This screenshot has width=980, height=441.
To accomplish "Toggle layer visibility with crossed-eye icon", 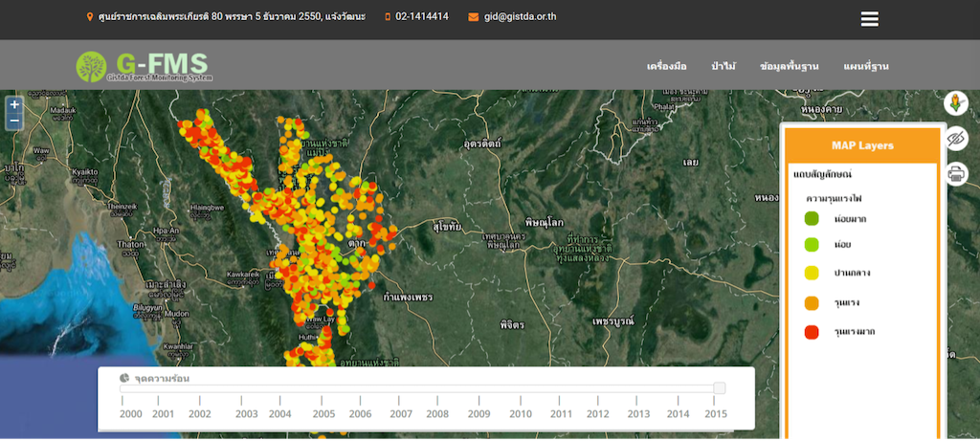I will coord(955,139).
